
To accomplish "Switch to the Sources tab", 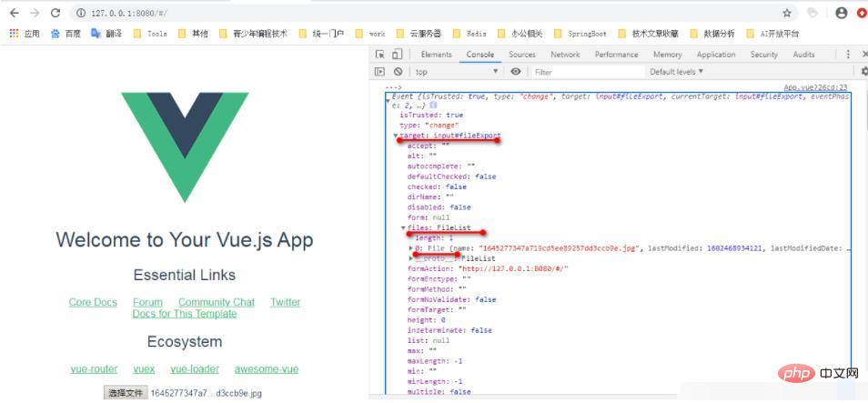I will (522, 55).
